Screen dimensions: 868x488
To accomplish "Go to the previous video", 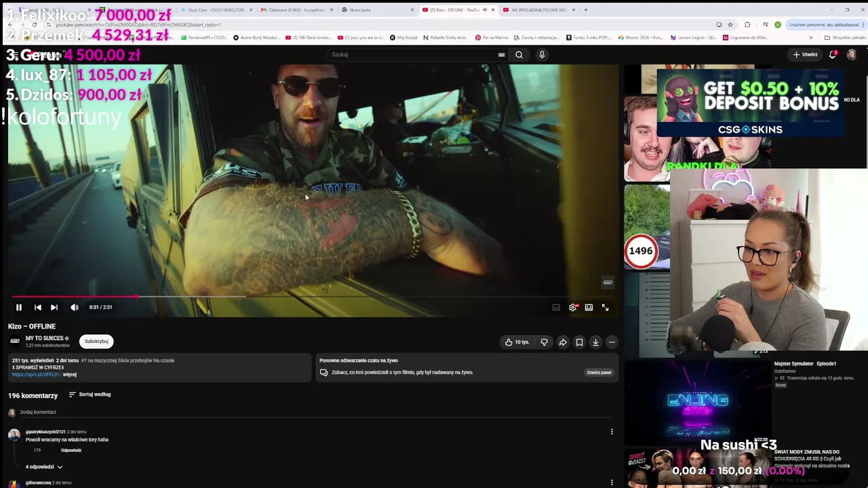I will pos(38,307).
